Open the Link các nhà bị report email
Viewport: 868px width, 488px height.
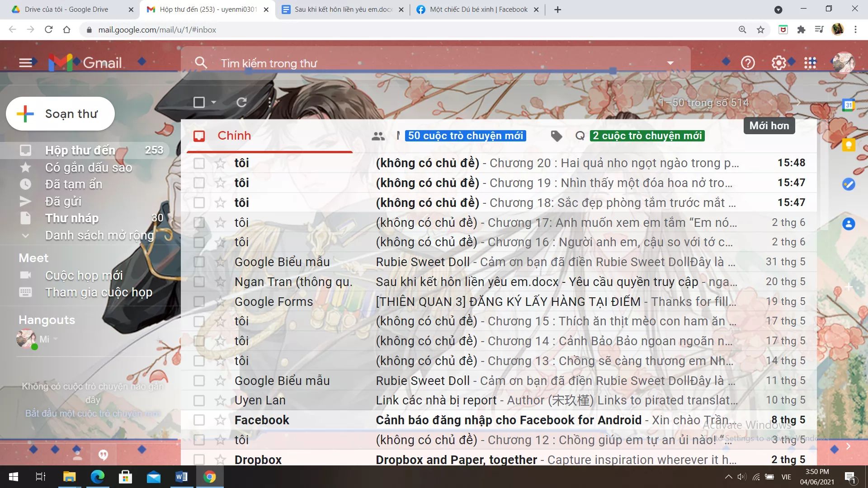[499, 400]
